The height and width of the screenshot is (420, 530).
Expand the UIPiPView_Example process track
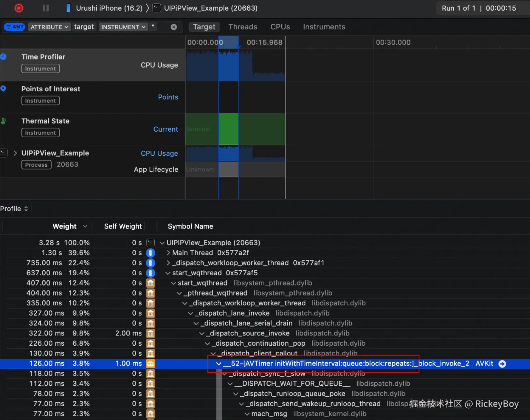pos(15,153)
